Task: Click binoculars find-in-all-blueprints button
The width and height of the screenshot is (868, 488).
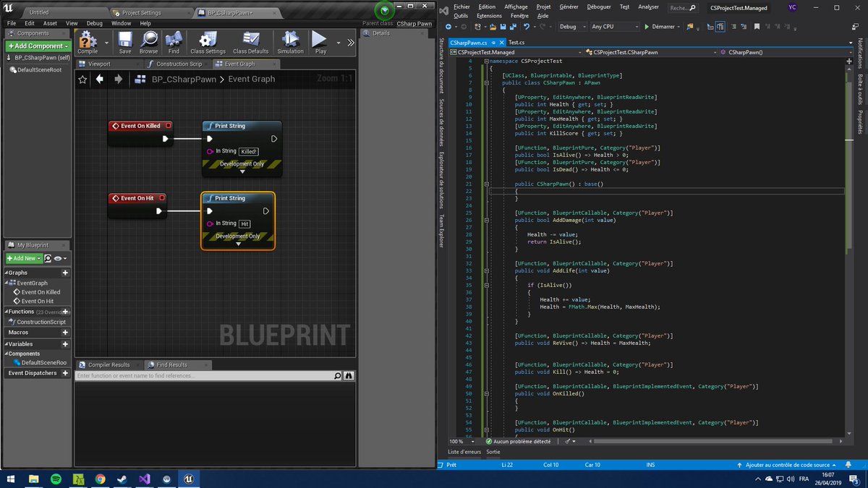Action: coord(349,376)
